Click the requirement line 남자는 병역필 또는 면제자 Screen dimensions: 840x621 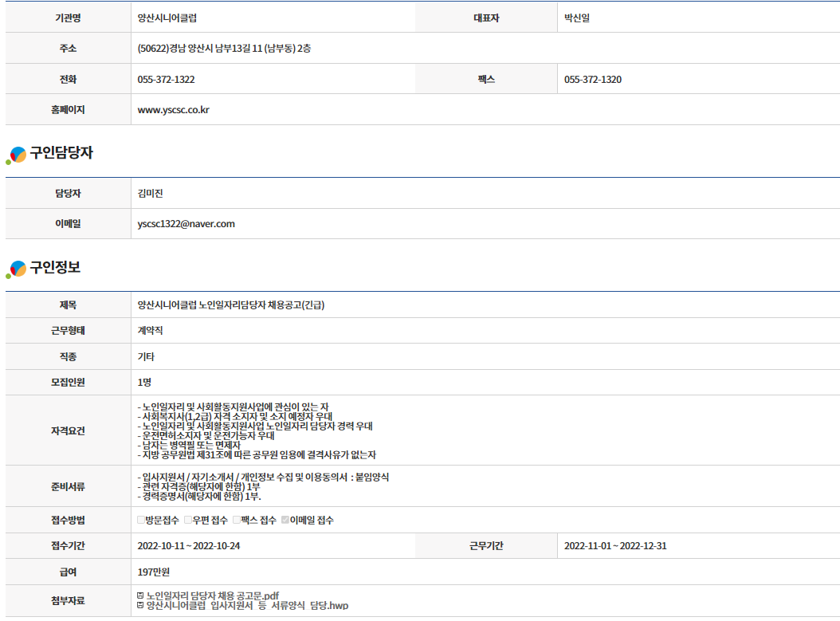[x=189, y=446]
